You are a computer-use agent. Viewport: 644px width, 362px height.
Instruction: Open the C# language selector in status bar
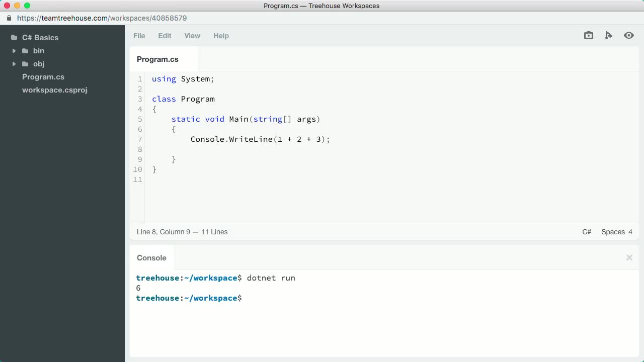tap(587, 232)
